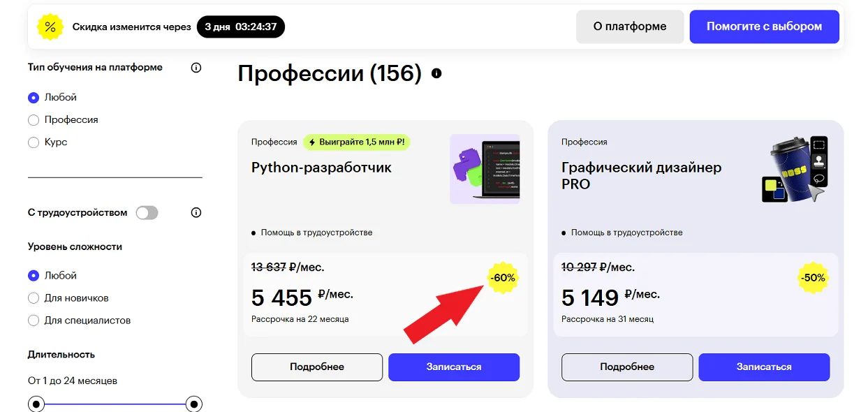Open info icon for Тип обучения на платформе

click(196, 68)
